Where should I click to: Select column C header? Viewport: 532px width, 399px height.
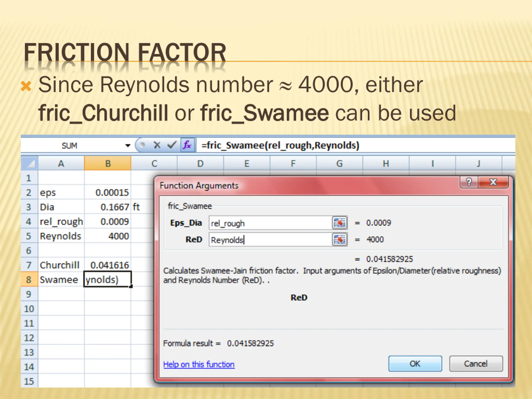pos(154,164)
